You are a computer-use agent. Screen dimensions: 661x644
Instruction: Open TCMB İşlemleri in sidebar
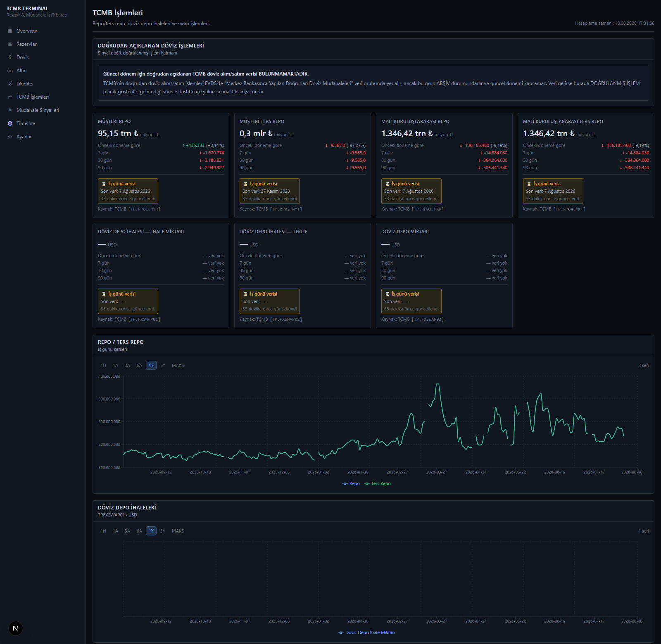(33, 97)
